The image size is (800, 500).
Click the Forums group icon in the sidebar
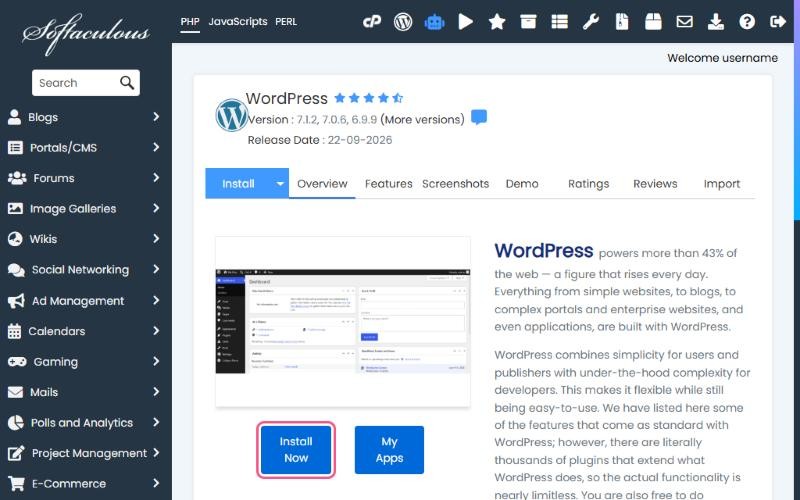[x=17, y=178]
